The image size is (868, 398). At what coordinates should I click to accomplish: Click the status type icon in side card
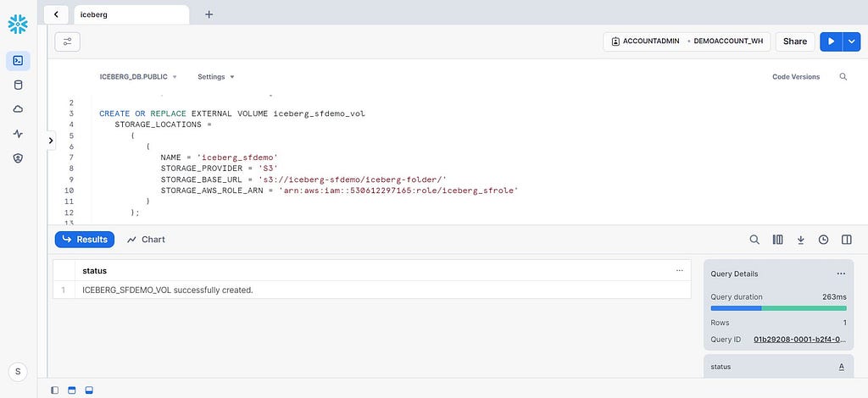[842, 367]
